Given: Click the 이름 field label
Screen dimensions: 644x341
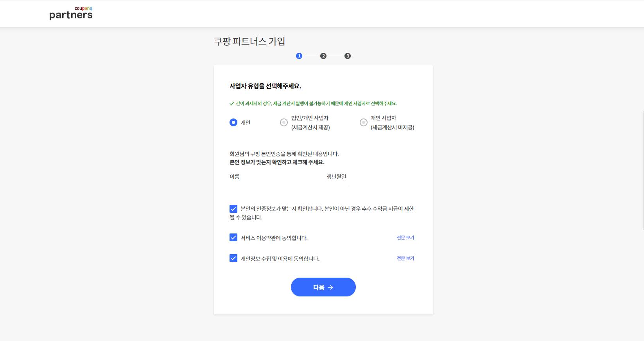Looking at the screenshot, I should click(x=235, y=177).
